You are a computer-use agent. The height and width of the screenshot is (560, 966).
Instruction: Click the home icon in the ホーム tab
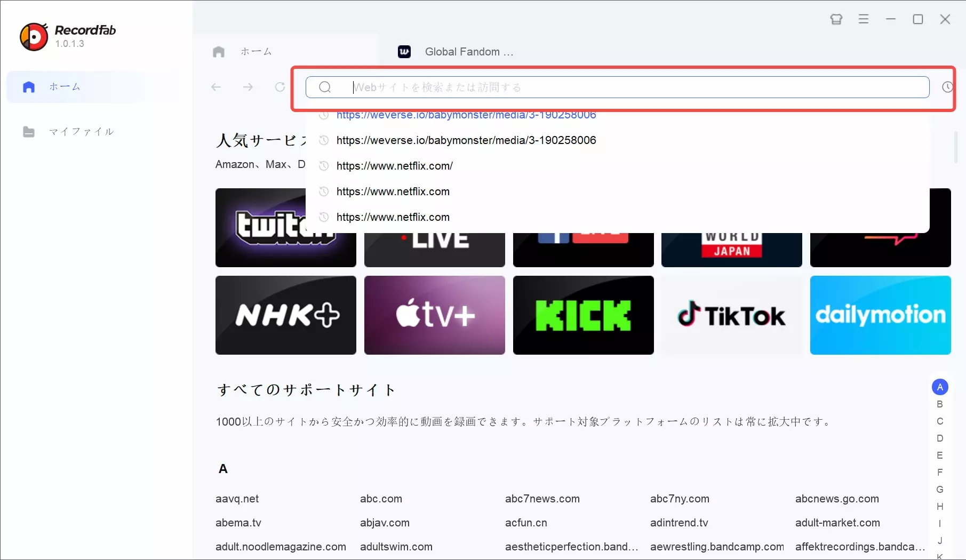(219, 52)
